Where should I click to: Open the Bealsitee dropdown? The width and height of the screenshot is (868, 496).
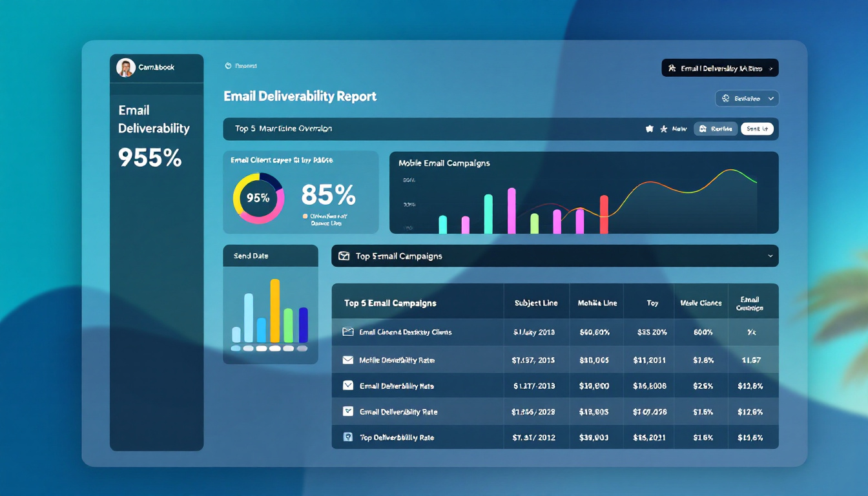(x=747, y=99)
